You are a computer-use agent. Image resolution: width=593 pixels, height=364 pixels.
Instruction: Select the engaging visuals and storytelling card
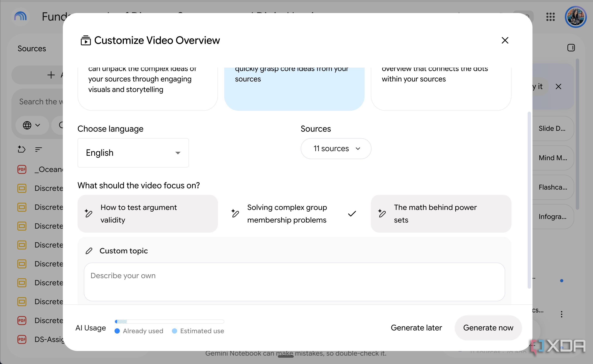148,89
